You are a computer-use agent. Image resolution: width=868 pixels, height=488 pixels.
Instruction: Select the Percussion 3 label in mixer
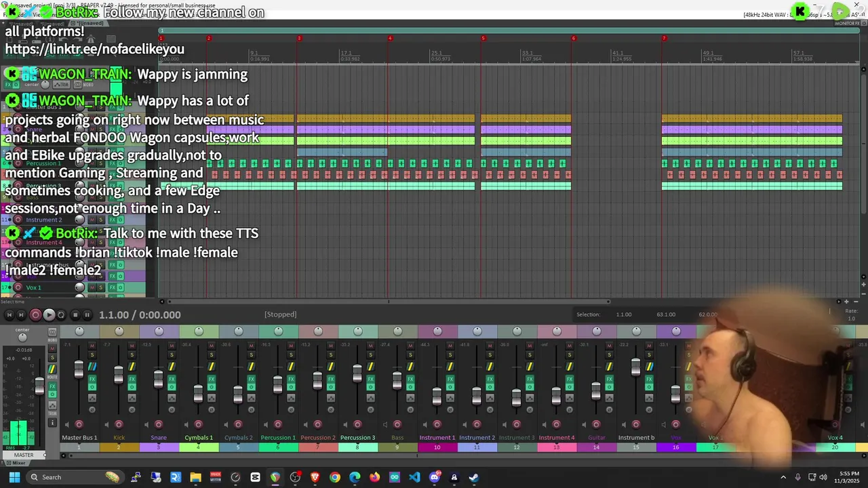pos(357,437)
